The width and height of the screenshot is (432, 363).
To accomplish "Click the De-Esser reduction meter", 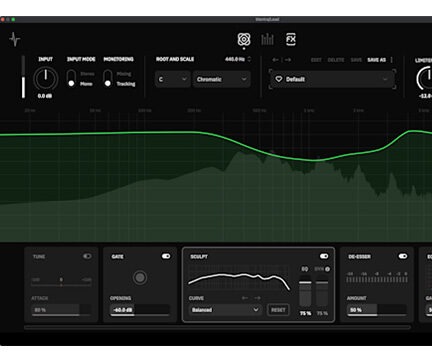I will [377, 277].
